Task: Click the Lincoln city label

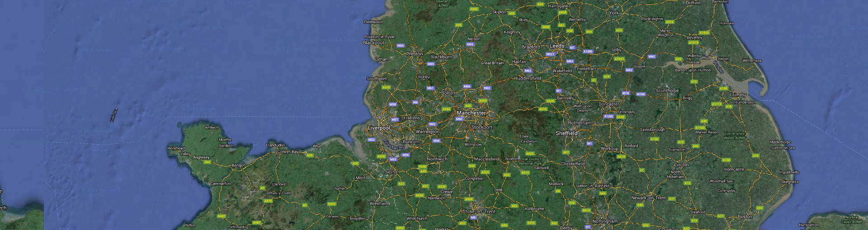Action: (681, 165)
